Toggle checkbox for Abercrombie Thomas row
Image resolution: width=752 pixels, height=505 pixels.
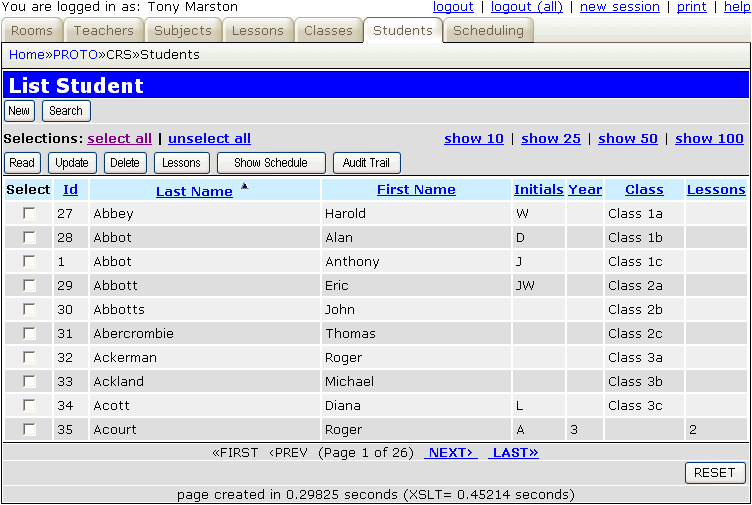pyautogui.click(x=29, y=333)
